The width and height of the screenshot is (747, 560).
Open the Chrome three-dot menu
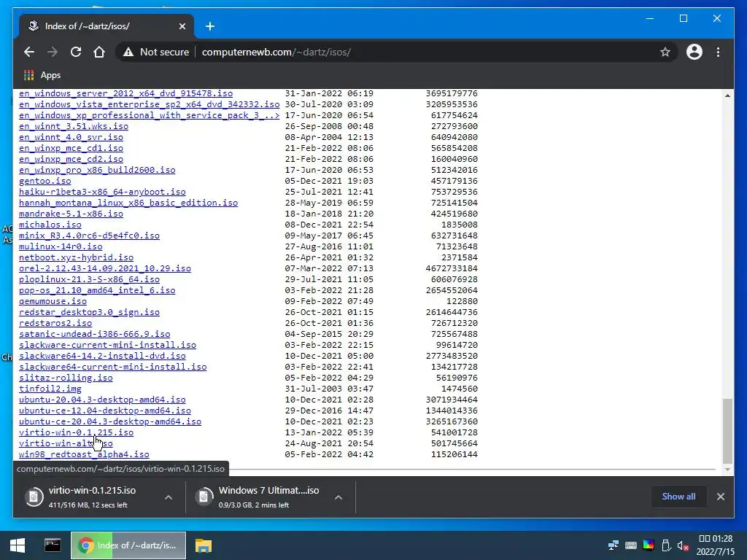[x=718, y=52]
